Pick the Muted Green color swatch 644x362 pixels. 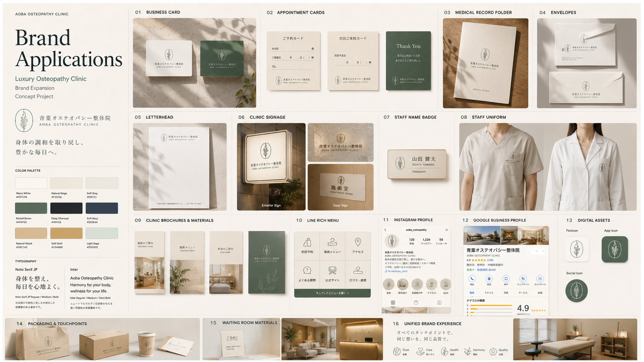pyautogui.click(x=31, y=208)
